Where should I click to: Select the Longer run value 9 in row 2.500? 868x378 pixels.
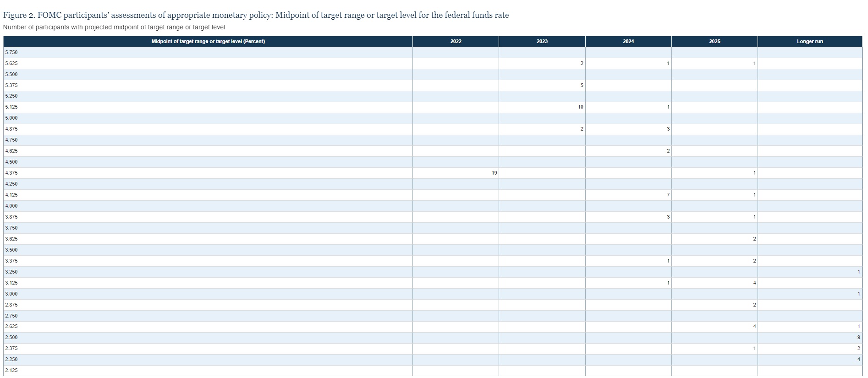click(859, 337)
